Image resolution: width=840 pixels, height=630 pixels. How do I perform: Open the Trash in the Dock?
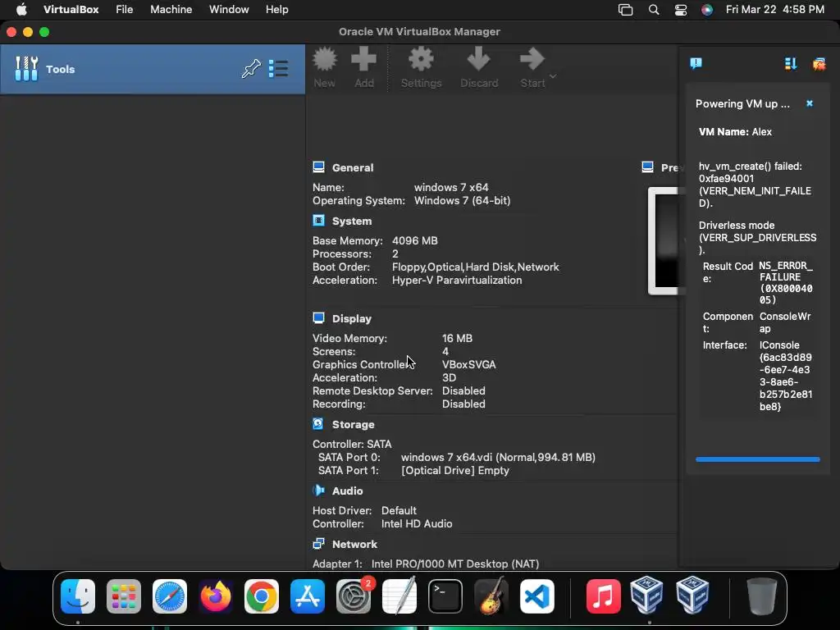762,596
